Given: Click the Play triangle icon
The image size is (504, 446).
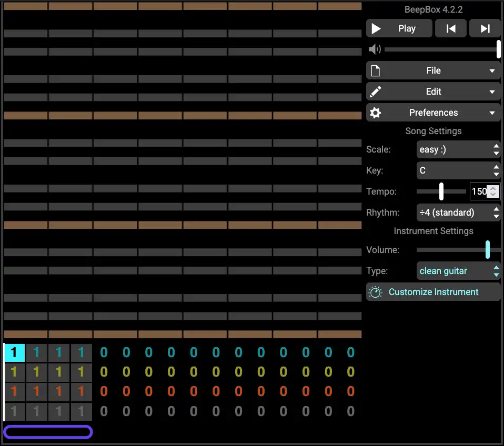Looking at the screenshot, I should pos(376,28).
